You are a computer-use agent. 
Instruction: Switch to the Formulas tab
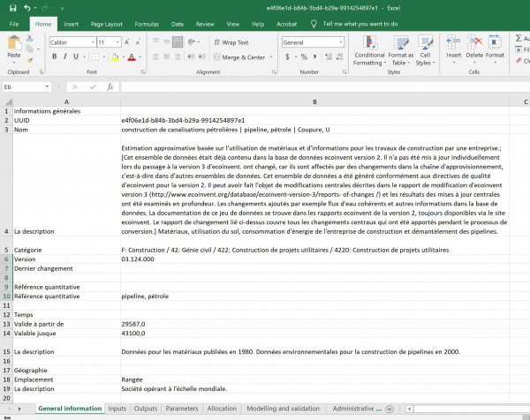(147, 24)
